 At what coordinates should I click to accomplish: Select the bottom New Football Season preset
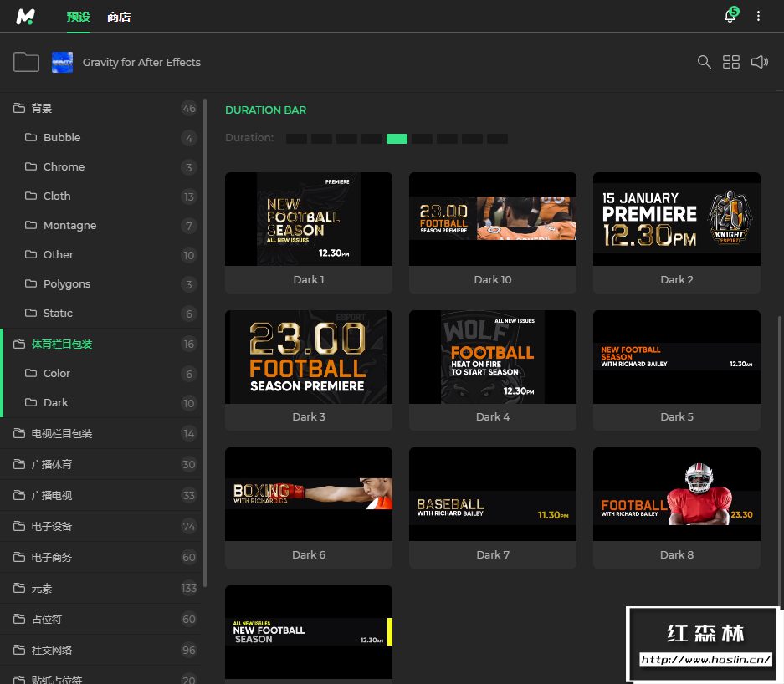pos(309,632)
